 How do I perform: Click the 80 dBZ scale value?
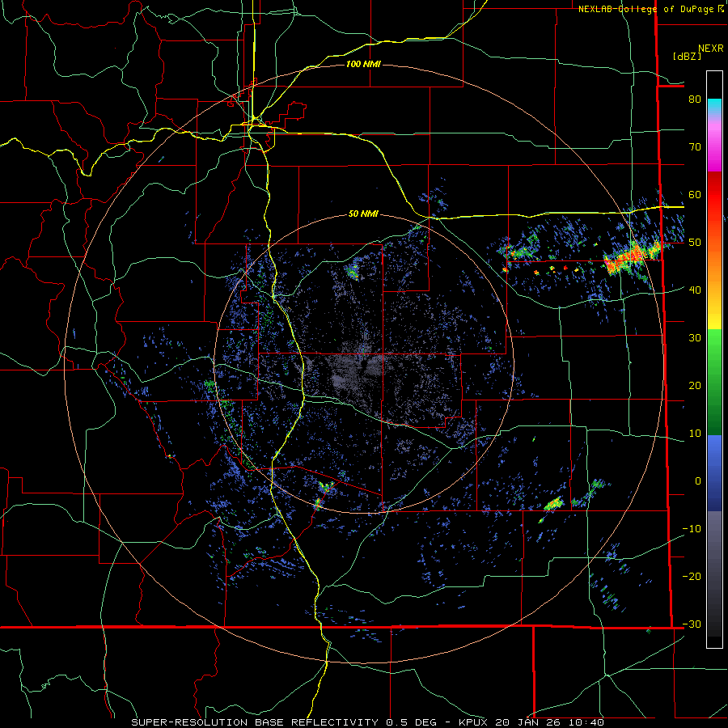695,99
